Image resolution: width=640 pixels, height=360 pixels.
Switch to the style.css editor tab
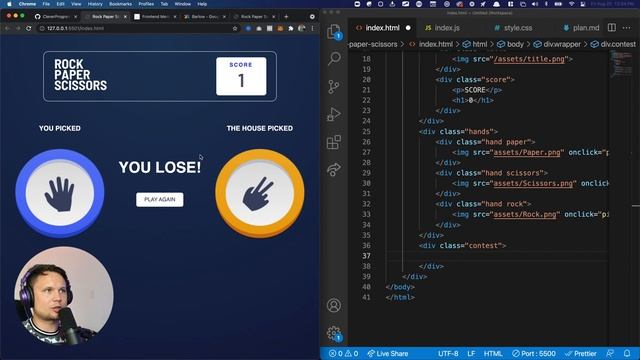point(513,28)
